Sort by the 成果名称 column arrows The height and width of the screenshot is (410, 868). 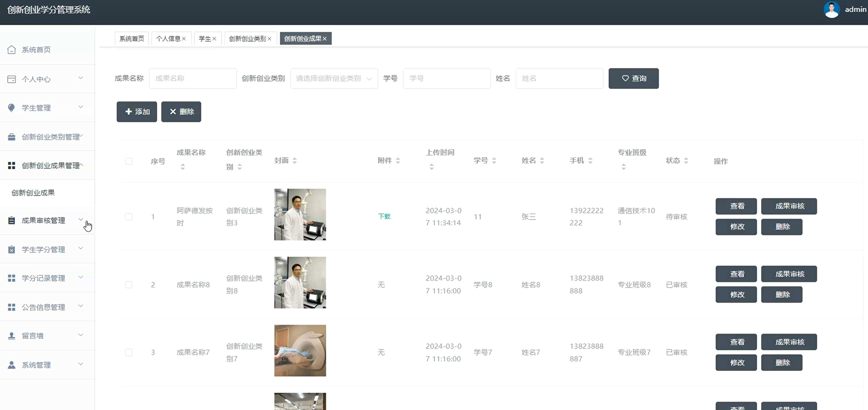coord(183,167)
